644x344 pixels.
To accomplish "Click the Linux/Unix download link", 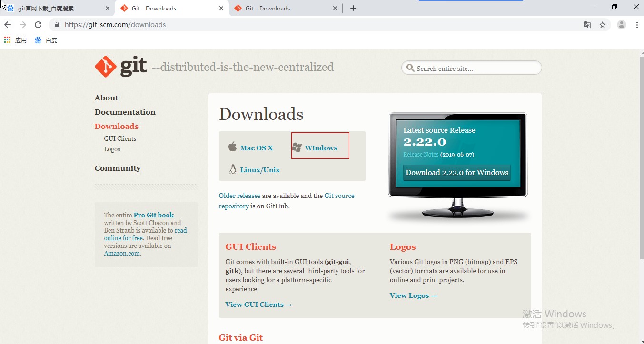I will [x=260, y=170].
